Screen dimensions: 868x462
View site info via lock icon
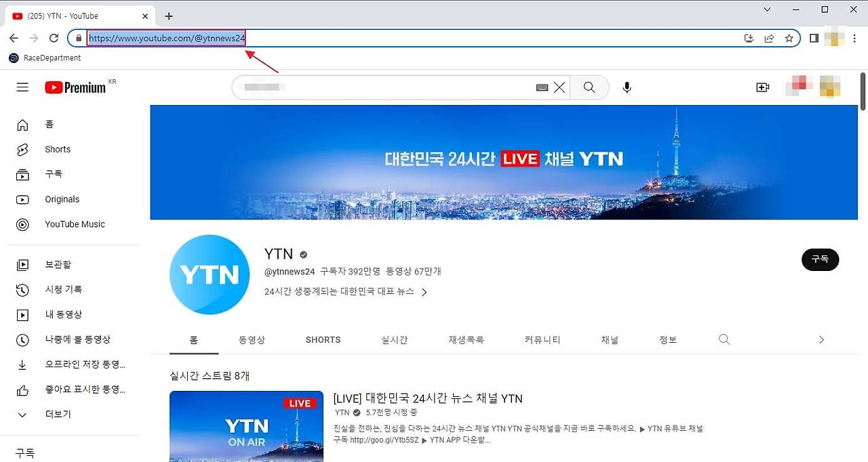(79, 39)
